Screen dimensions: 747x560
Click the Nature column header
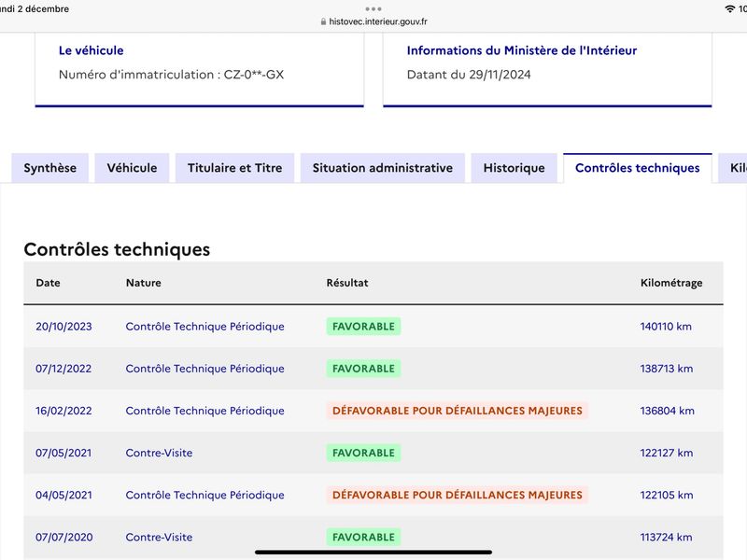point(144,283)
